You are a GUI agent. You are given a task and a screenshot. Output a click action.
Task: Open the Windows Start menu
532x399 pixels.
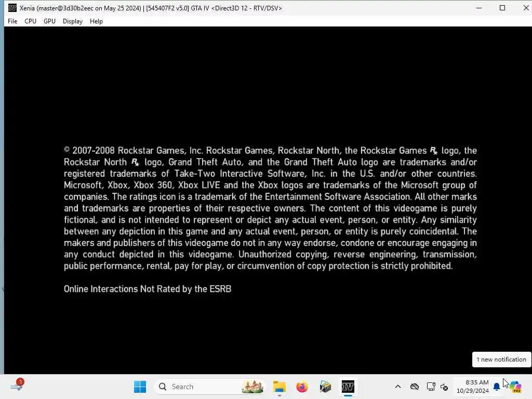pos(140,387)
